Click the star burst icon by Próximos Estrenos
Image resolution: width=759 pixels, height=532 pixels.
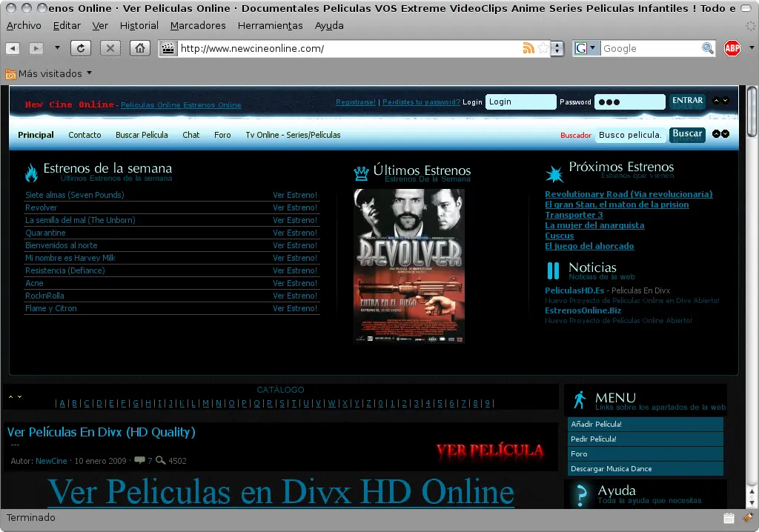[x=554, y=174]
